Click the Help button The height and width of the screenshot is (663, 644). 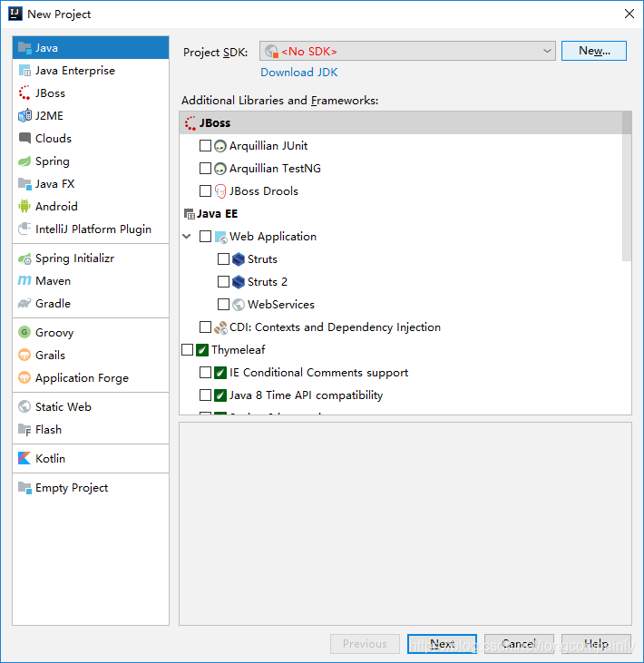(x=596, y=644)
